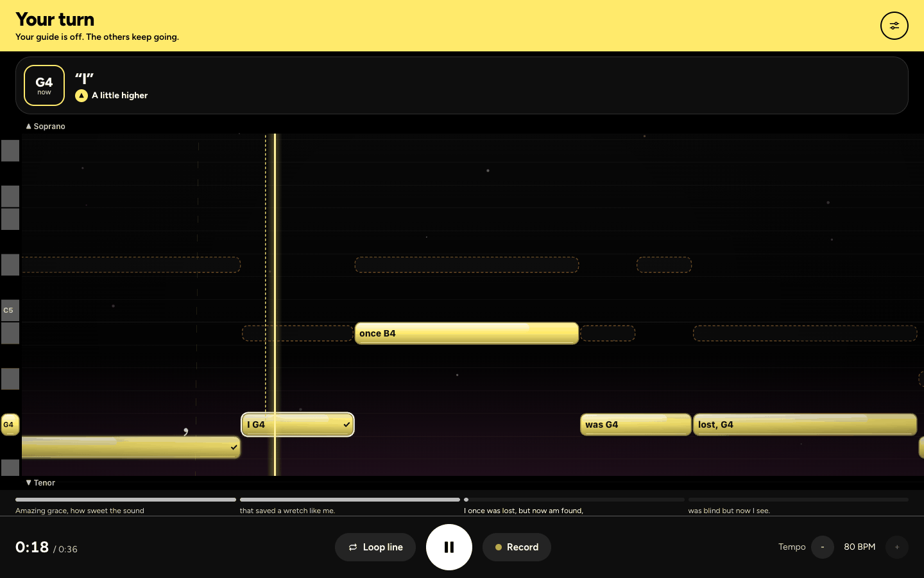Click the "Your guide is off" status message

tap(97, 37)
